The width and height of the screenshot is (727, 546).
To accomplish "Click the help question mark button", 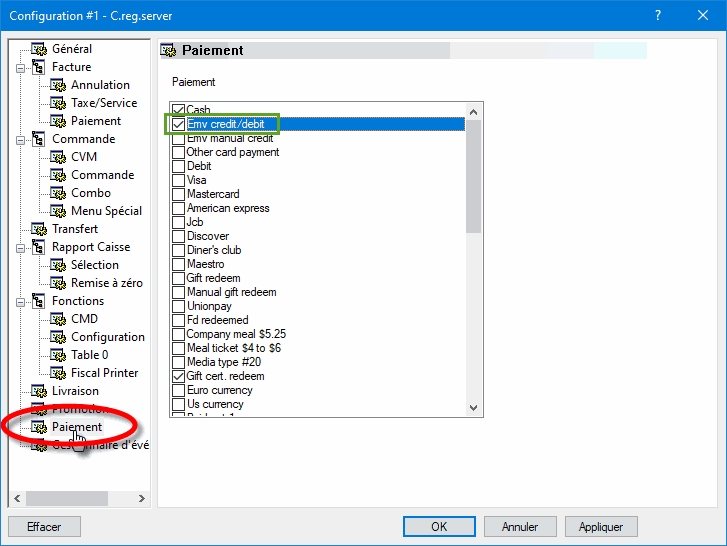I will click(x=658, y=15).
